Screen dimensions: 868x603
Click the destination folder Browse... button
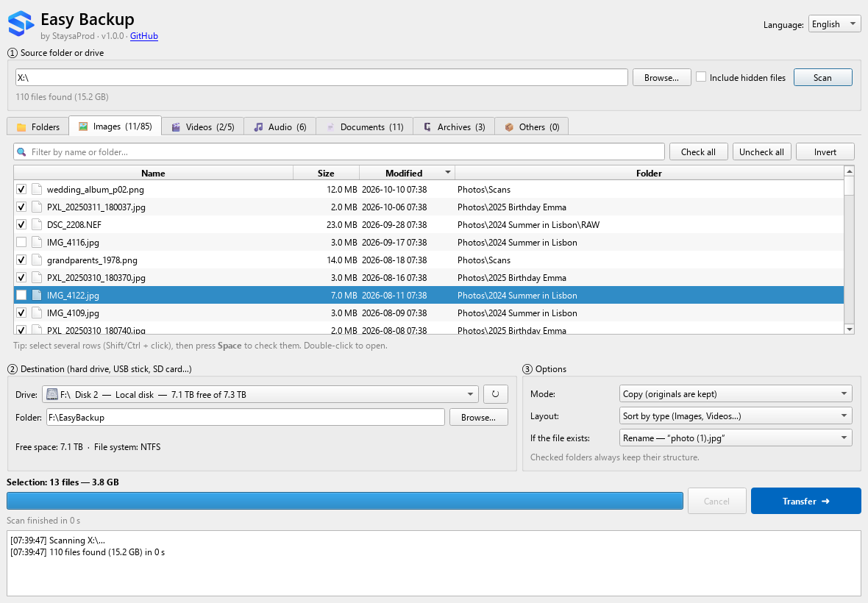tap(478, 417)
